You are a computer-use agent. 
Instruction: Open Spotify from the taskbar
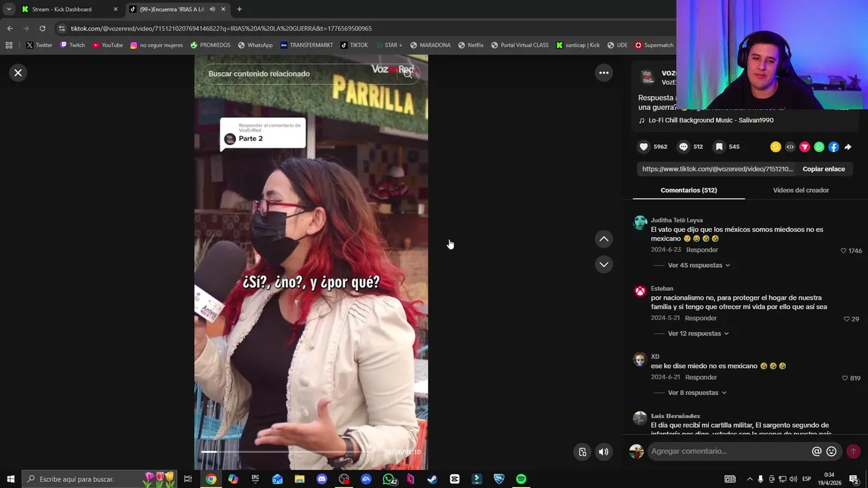(521, 479)
